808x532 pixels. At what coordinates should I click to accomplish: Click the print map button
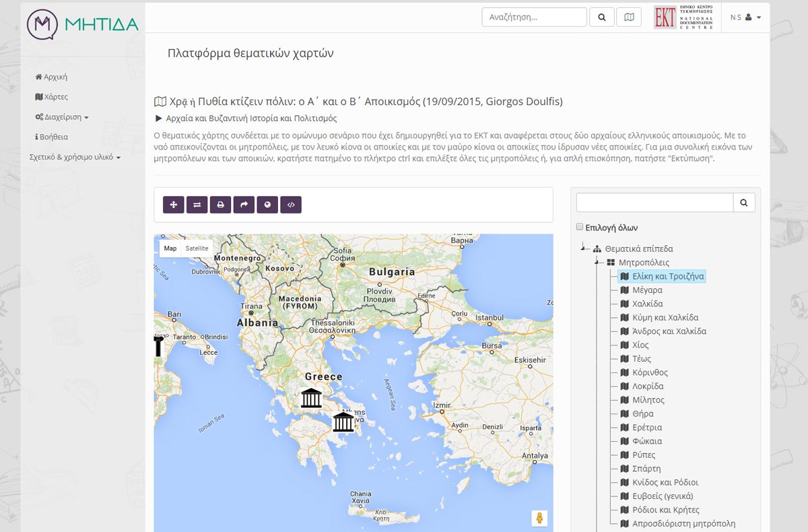point(220,205)
